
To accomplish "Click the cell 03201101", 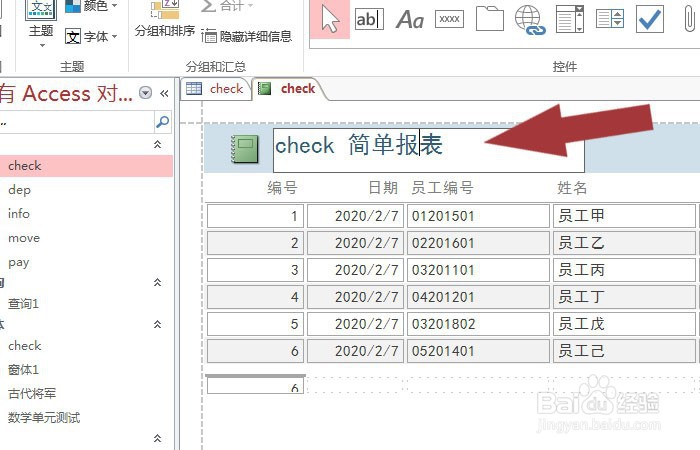I will tap(478, 270).
